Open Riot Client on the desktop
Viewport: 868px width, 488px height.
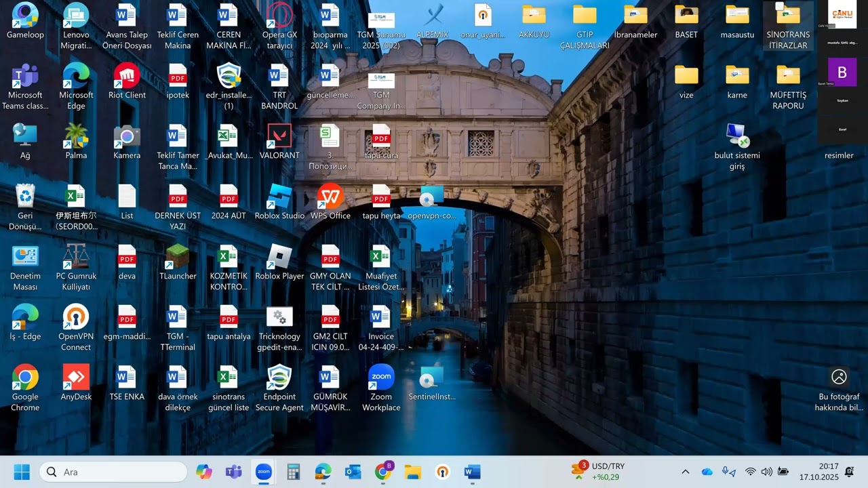[x=127, y=82]
